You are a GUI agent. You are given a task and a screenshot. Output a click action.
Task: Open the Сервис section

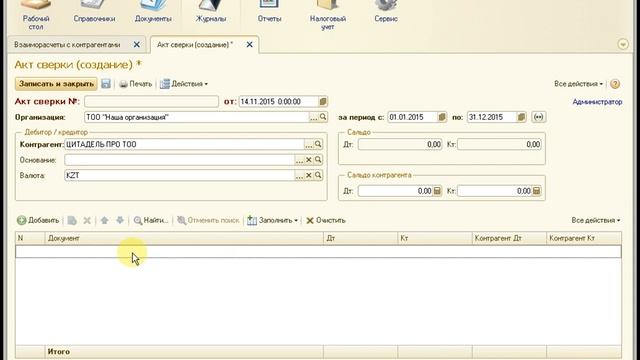coord(386,12)
